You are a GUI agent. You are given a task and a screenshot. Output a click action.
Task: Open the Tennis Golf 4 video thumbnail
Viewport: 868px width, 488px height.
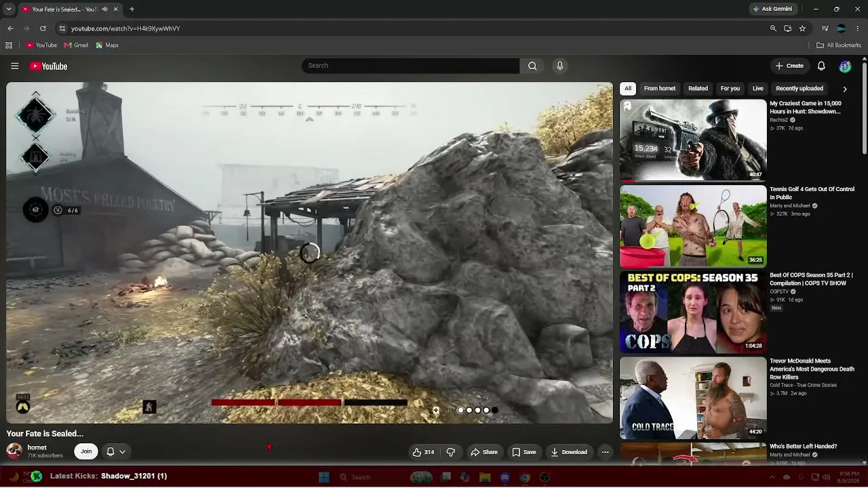point(693,226)
